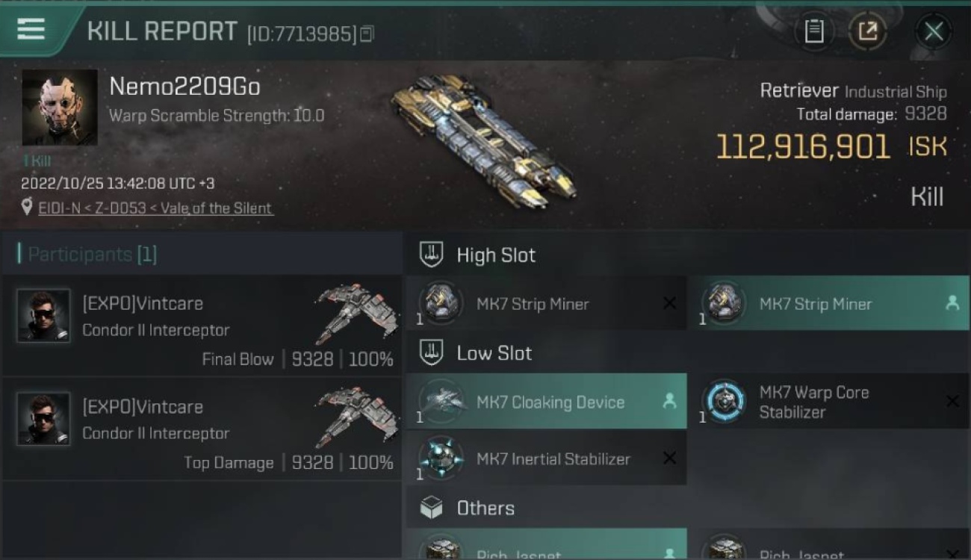Screen dimensions: 971x560
Task: Click the Others section header
Action: [x=485, y=508]
